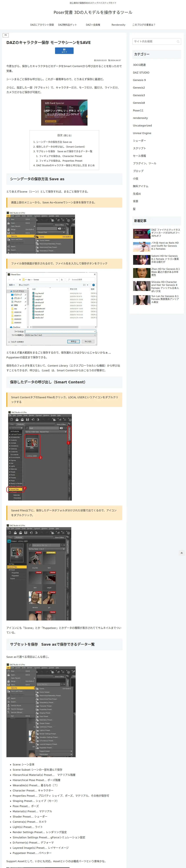Open the スクリプト category
This screenshot has width=186, height=868.
139,148
